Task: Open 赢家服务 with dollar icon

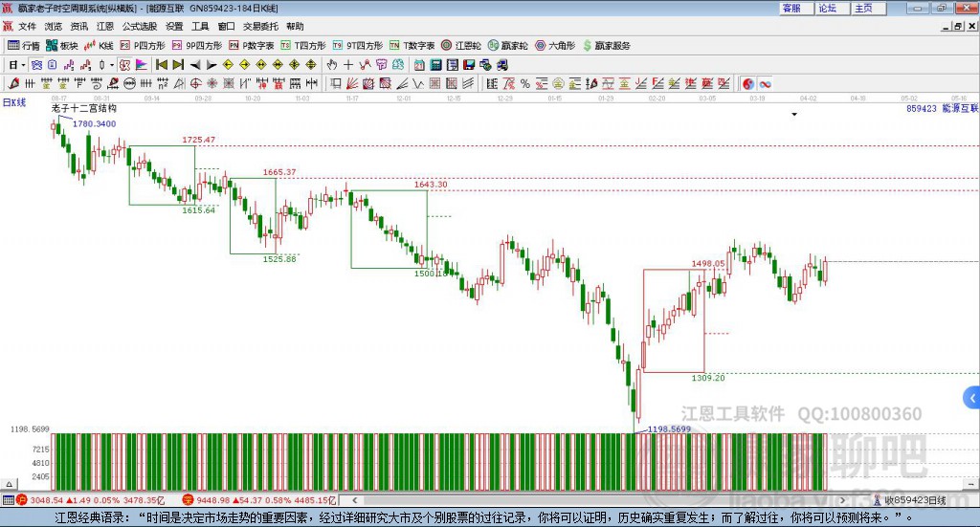Action: pos(606,46)
